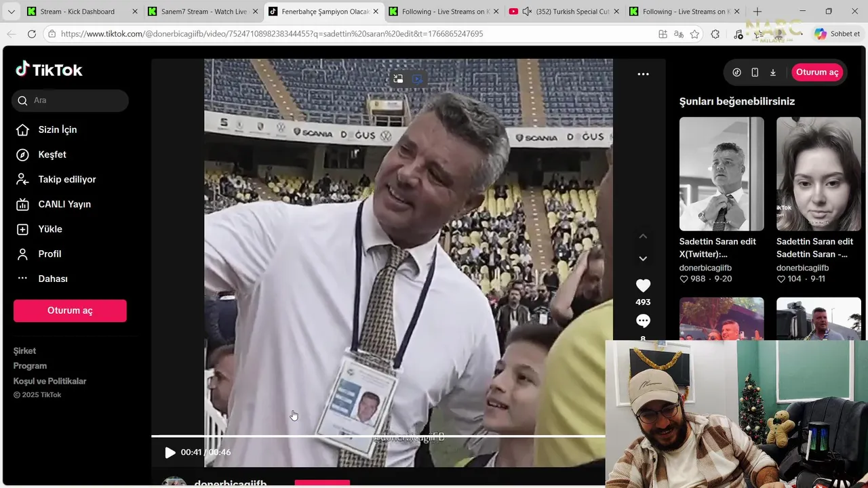
Task: Open Profil page
Action: pos(38,254)
